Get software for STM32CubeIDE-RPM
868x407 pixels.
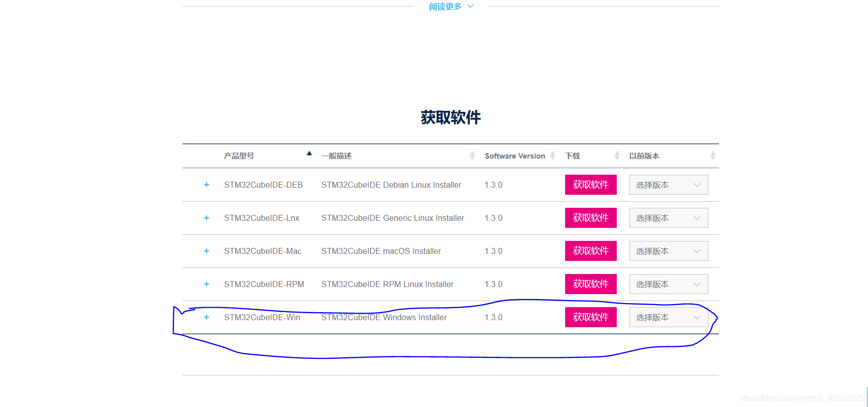[x=591, y=284]
